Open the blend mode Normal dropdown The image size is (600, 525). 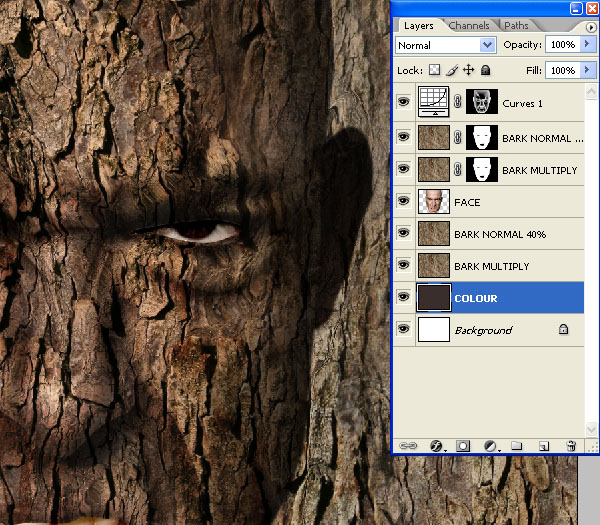(487, 46)
